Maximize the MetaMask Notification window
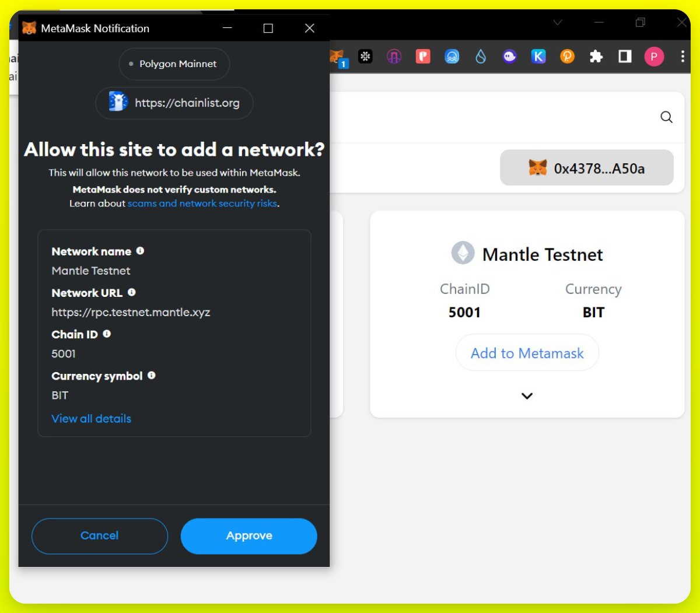The image size is (700, 613). [268, 28]
